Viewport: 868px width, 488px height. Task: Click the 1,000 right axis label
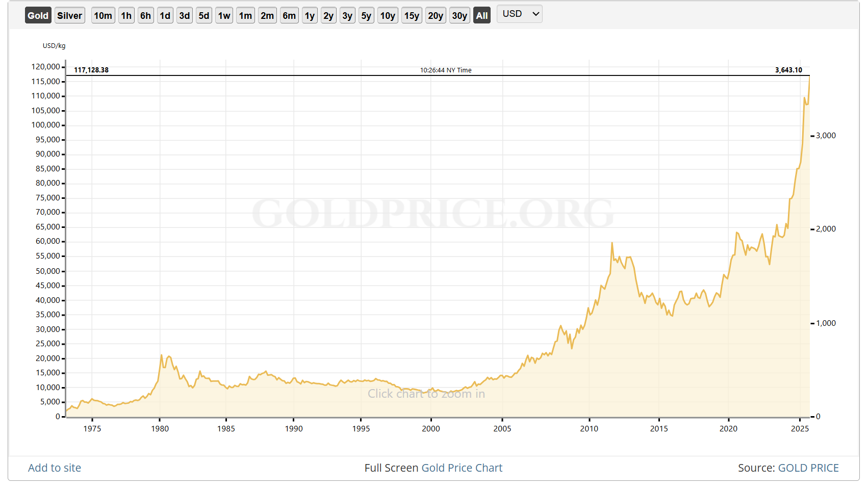click(826, 323)
